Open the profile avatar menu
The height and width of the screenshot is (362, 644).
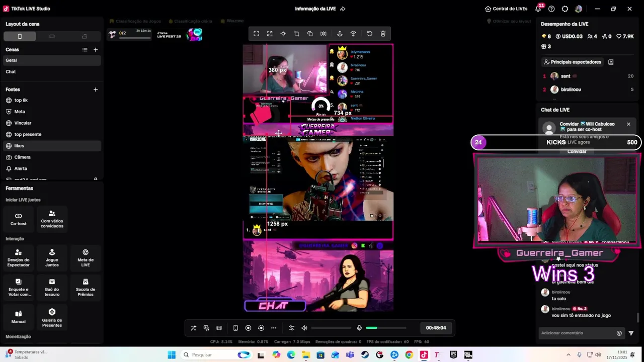579,9
